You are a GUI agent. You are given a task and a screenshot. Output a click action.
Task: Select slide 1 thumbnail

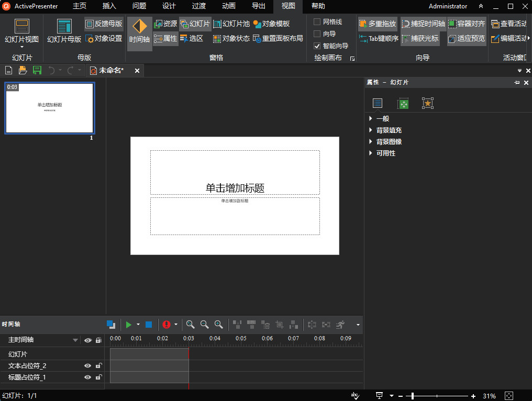50,108
